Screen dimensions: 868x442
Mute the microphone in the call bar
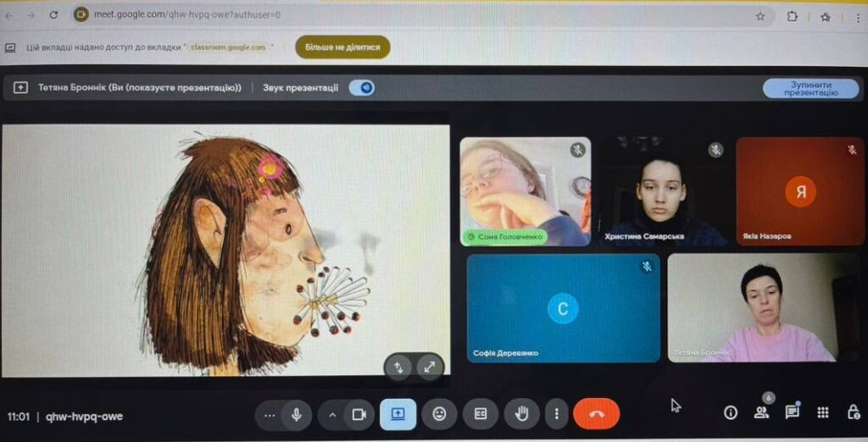(x=297, y=414)
